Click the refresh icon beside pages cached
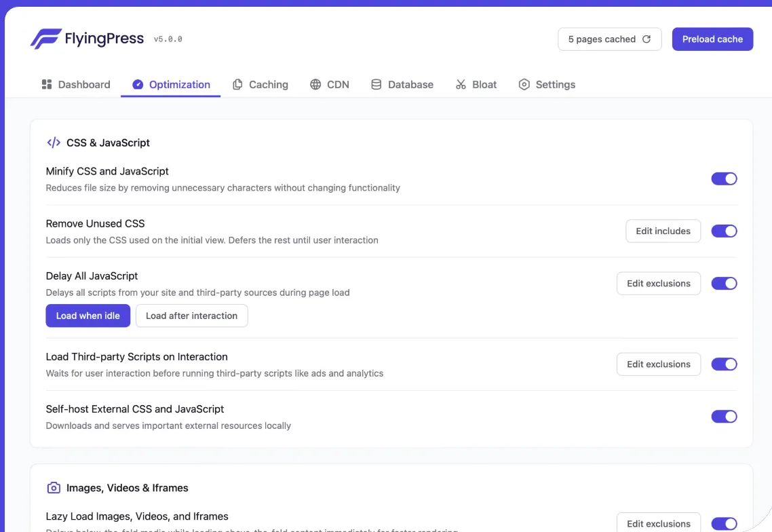The image size is (772, 532). [x=646, y=39]
